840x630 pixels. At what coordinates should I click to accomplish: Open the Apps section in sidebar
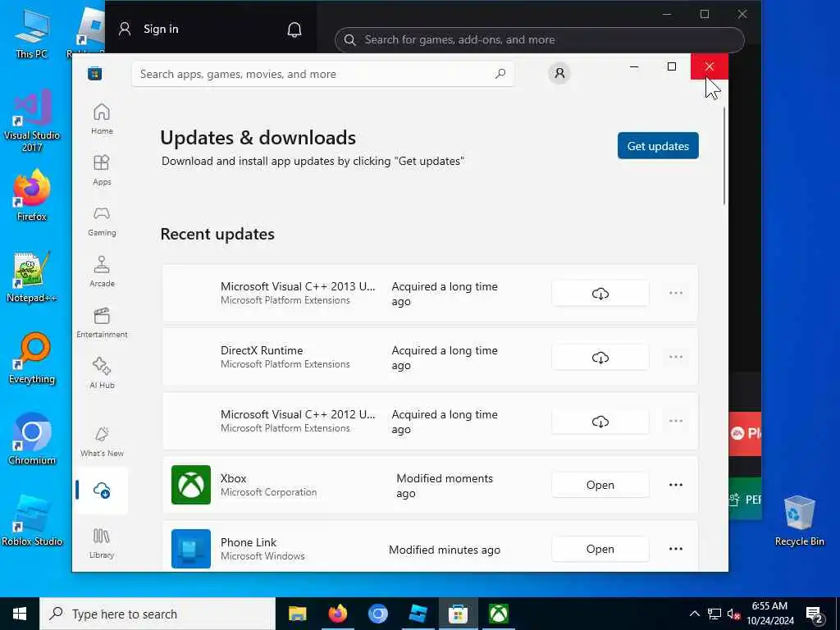[x=102, y=170]
